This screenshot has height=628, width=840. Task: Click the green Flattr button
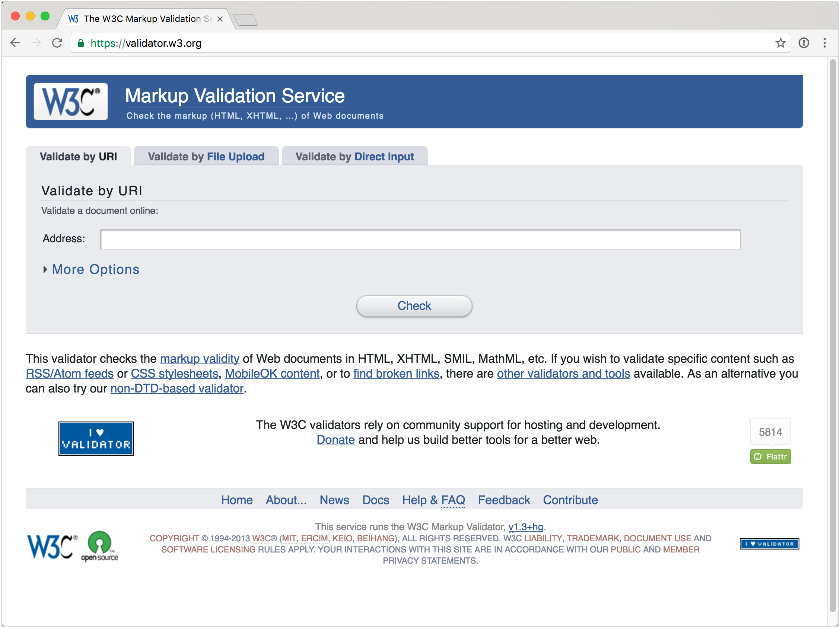770,456
